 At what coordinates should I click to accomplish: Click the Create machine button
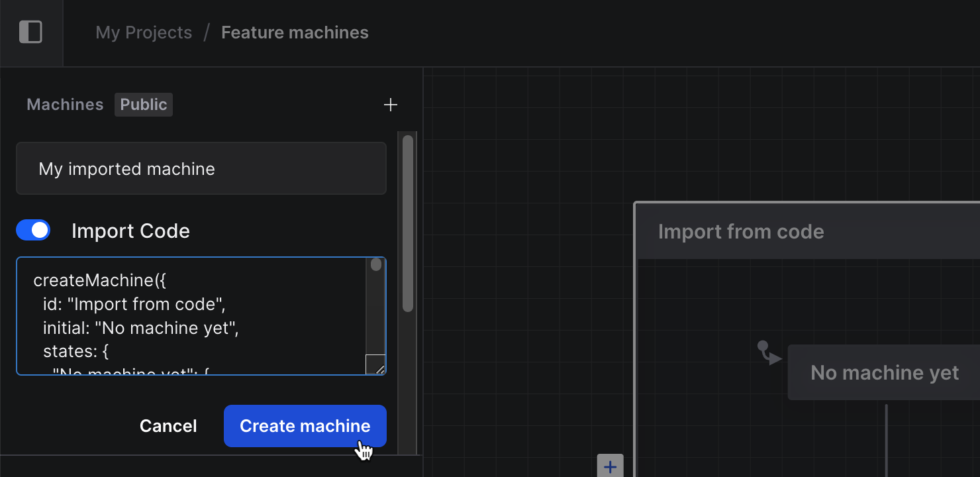click(305, 426)
